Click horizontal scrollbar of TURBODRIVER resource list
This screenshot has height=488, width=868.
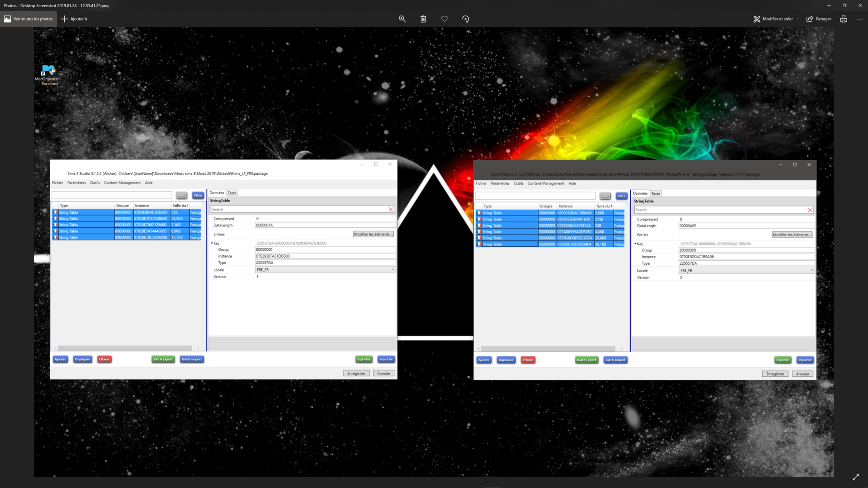pyautogui.click(x=548, y=349)
